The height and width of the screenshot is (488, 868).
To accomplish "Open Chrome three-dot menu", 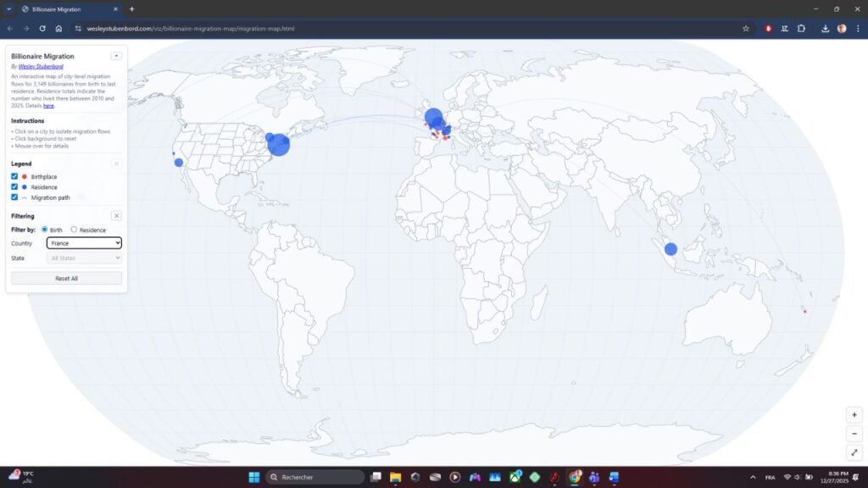I will [x=857, y=28].
